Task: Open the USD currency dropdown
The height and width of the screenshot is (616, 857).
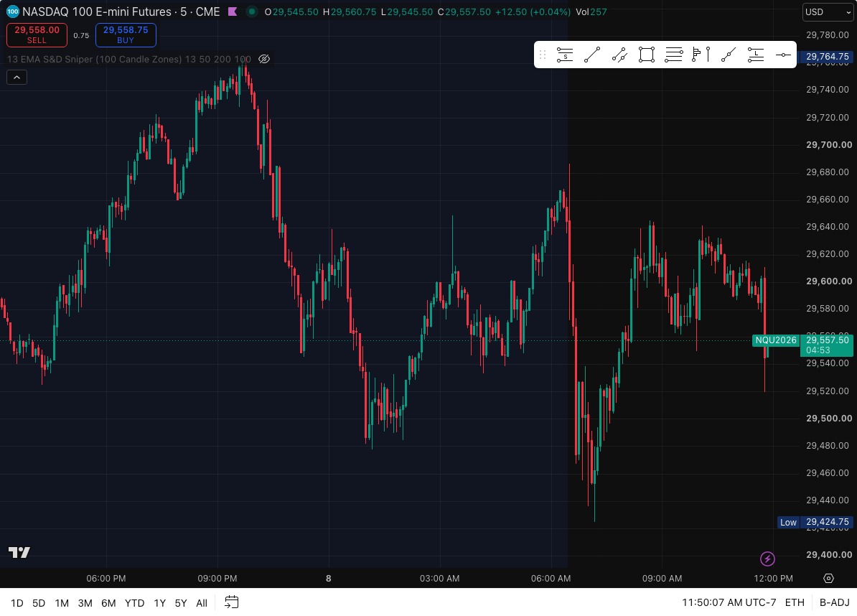Action: pos(828,12)
